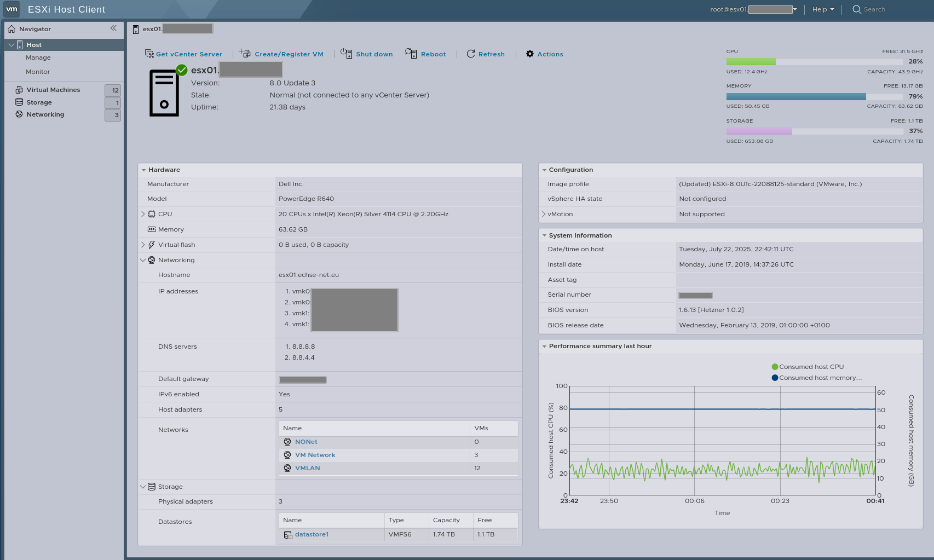Click the Navigator home icon

(x=11, y=29)
